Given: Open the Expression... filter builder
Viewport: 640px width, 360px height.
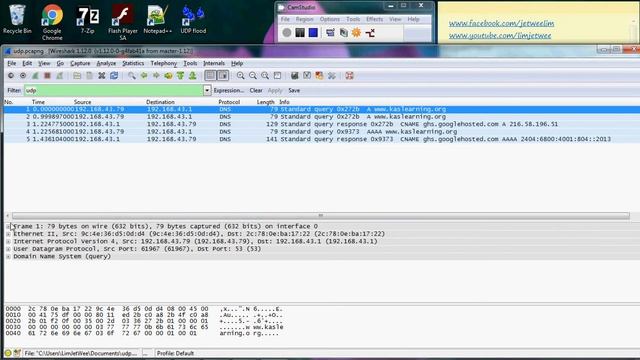Looking at the screenshot, I should click(x=229, y=91).
